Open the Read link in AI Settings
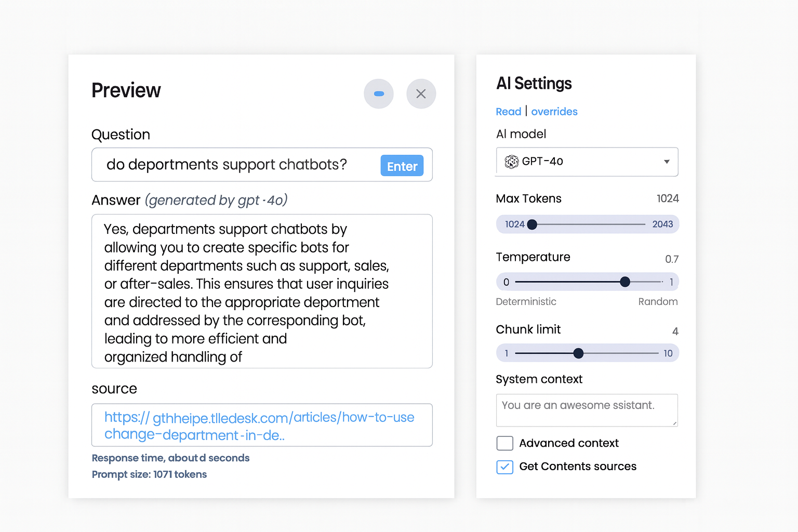798x532 pixels. tap(508, 112)
